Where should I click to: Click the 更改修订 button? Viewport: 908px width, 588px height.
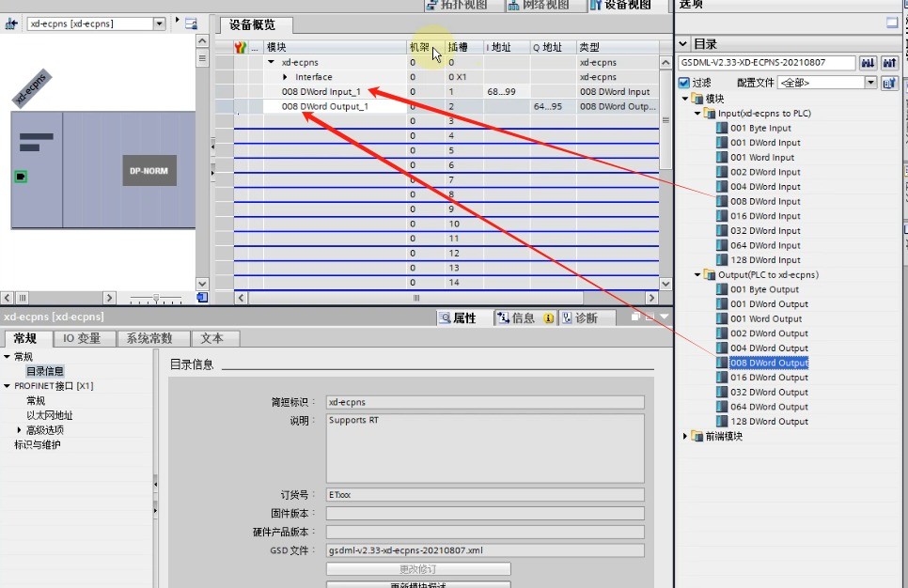click(418, 569)
